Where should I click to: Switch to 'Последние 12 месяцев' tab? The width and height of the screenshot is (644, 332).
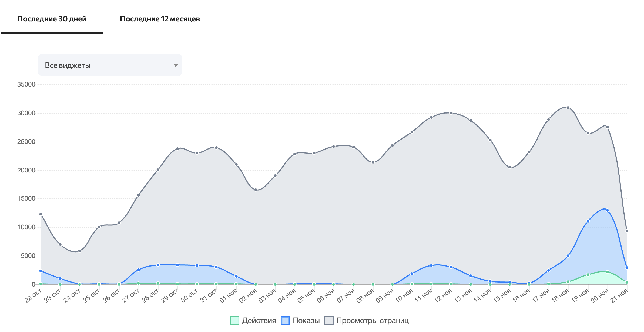coord(160,19)
